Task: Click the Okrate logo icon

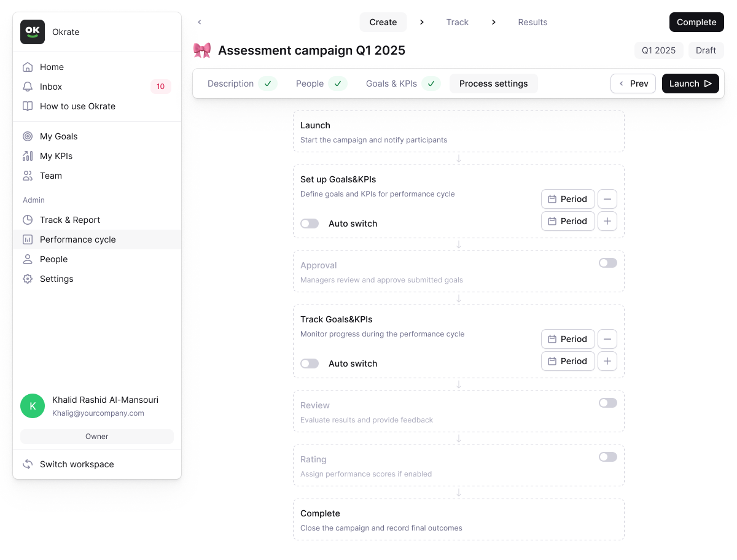Action: pos(33,32)
